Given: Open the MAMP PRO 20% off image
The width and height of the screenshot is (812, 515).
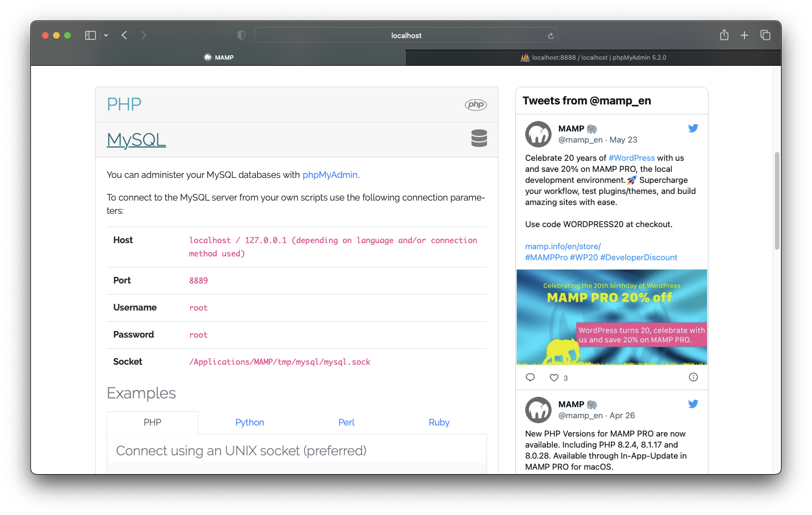Looking at the screenshot, I should point(612,317).
